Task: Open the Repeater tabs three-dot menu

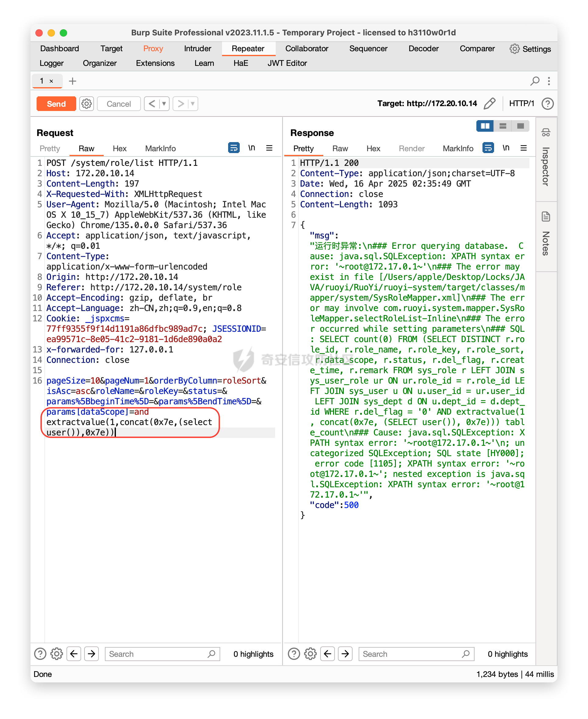Action: 549,81
